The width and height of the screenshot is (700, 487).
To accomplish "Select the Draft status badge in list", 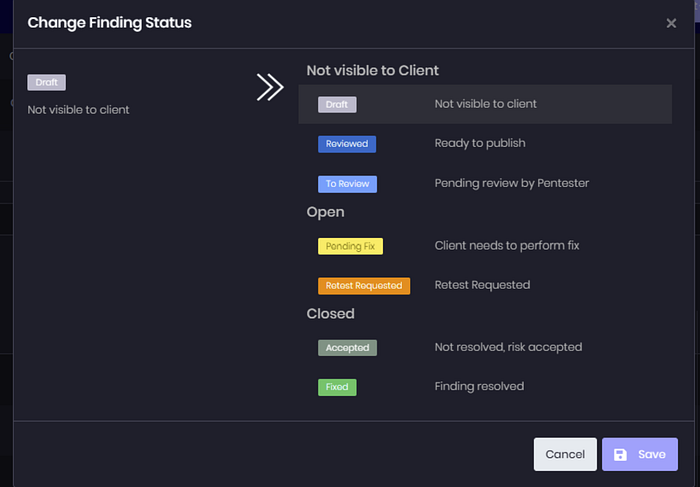I will coord(337,104).
